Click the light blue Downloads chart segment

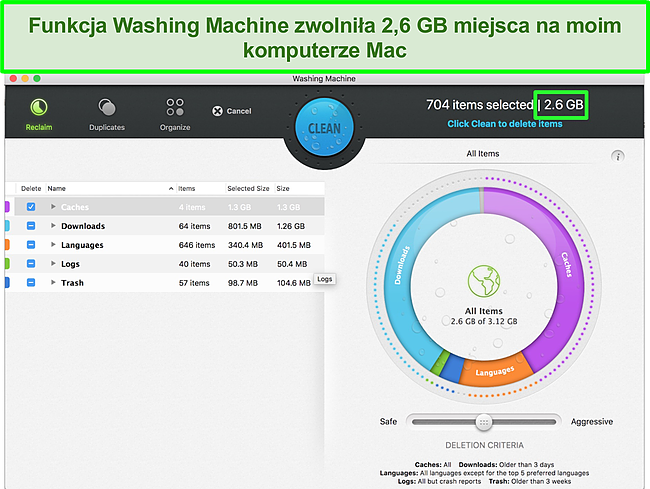coord(398,290)
